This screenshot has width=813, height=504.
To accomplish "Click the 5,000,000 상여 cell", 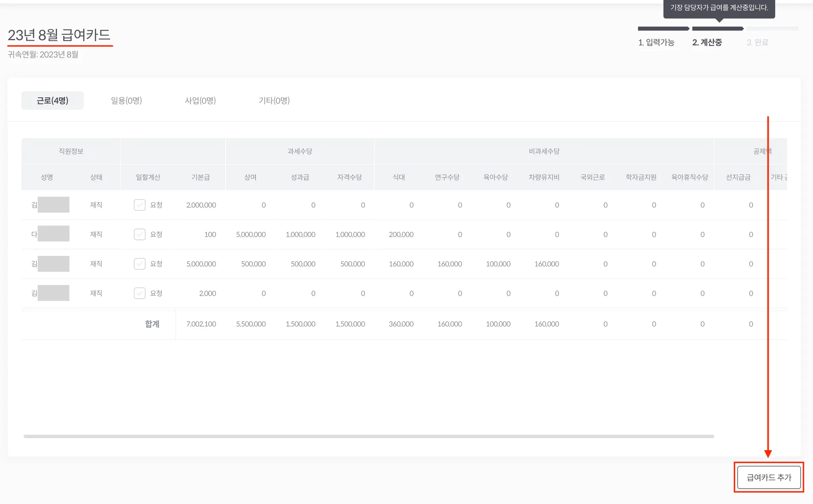I will [251, 234].
